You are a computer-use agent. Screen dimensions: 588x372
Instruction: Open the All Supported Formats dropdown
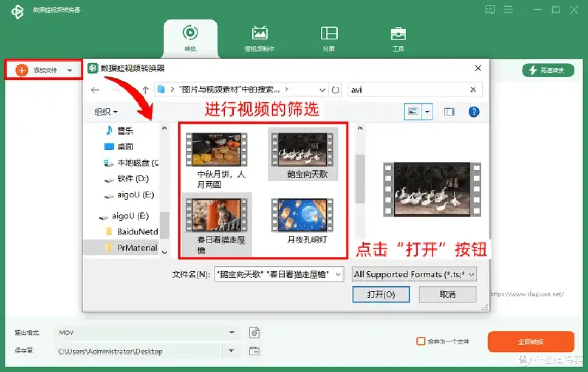point(414,275)
